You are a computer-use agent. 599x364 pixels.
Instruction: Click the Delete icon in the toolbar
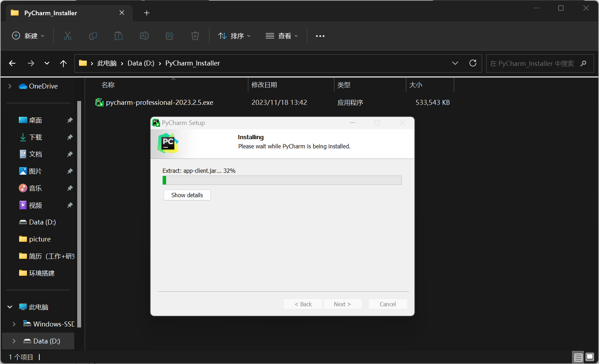tap(195, 36)
